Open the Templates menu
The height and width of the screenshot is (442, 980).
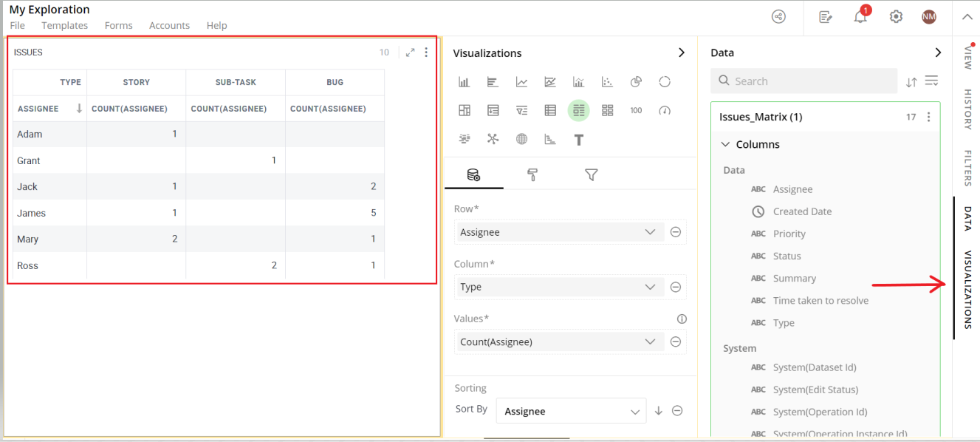pos(64,25)
